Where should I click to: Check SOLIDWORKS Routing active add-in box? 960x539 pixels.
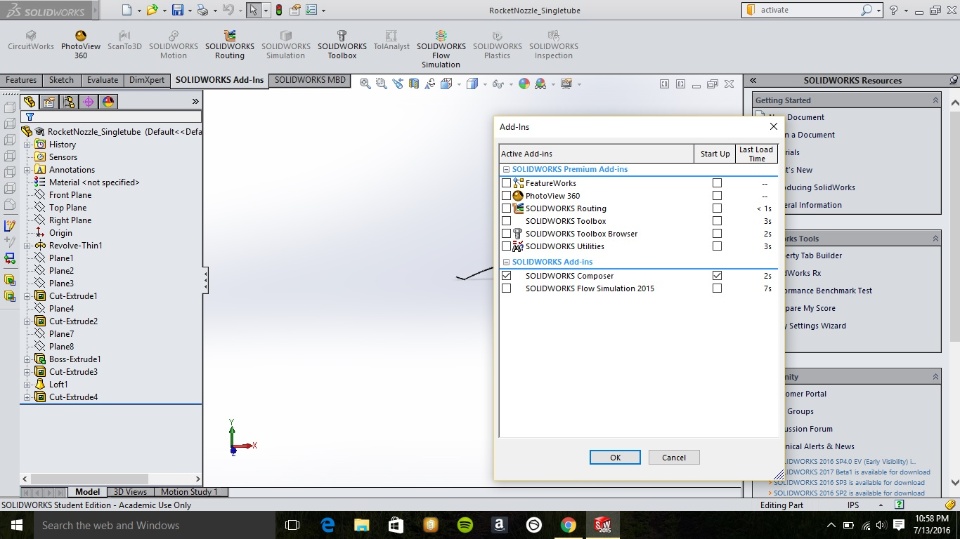coord(506,208)
